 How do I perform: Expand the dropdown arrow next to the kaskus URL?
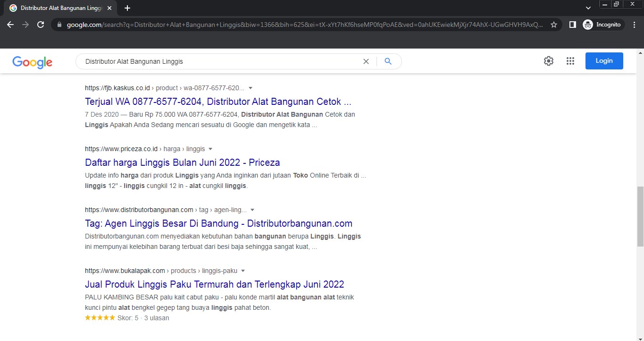[x=251, y=88]
